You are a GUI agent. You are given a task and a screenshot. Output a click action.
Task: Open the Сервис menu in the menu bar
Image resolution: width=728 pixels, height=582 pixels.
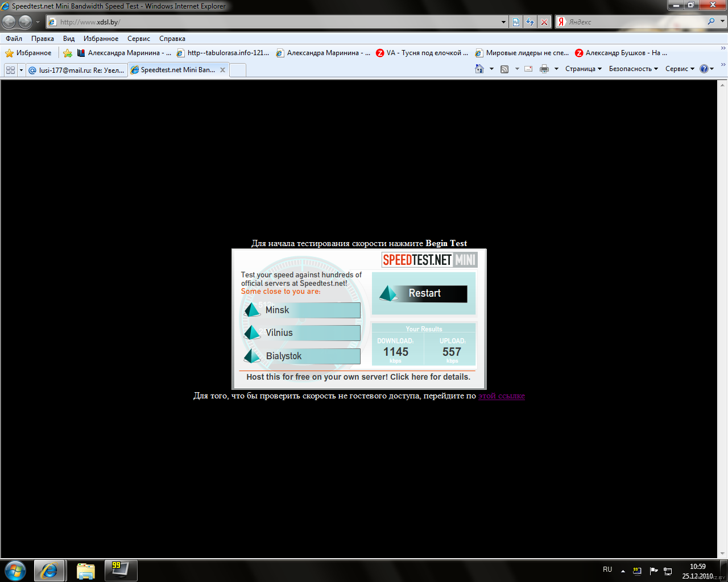pyautogui.click(x=139, y=39)
